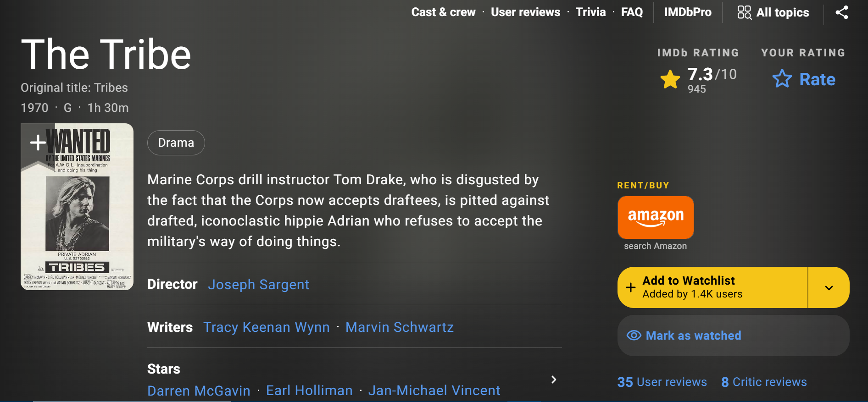The height and width of the screenshot is (402, 868).
Task: Open the Cast & crew section
Action: (x=443, y=12)
